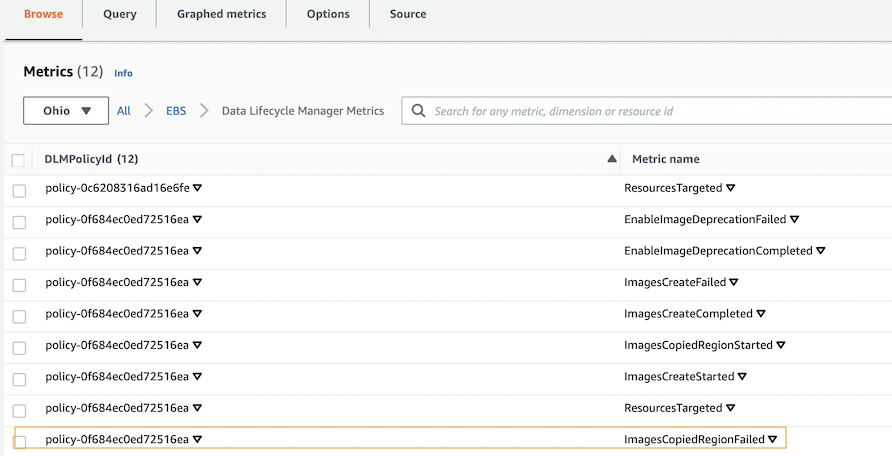Open the arrow menu after ImagesCreateFailed
The height and width of the screenshot is (456, 892).
coord(734,282)
